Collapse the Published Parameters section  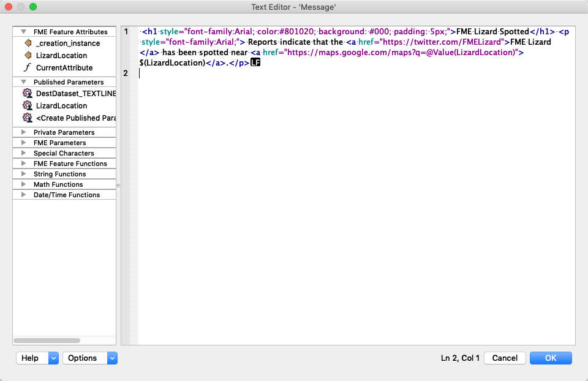coord(24,82)
